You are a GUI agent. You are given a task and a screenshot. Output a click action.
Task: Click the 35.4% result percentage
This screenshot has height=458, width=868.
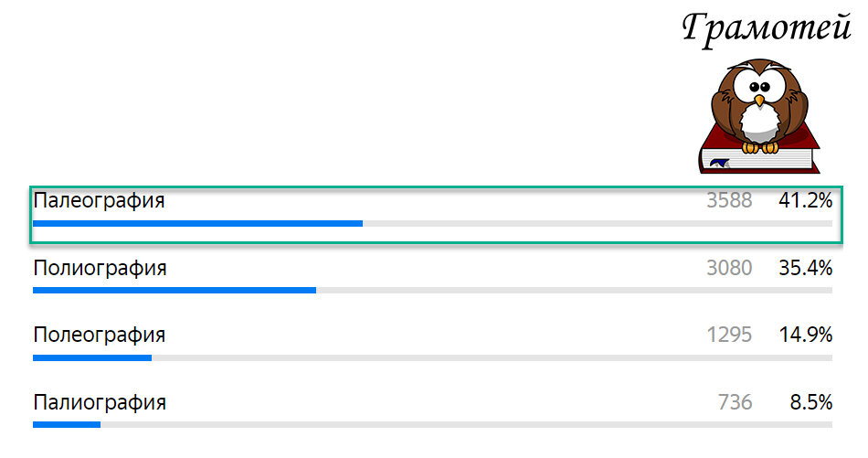[x=805, y=268]
